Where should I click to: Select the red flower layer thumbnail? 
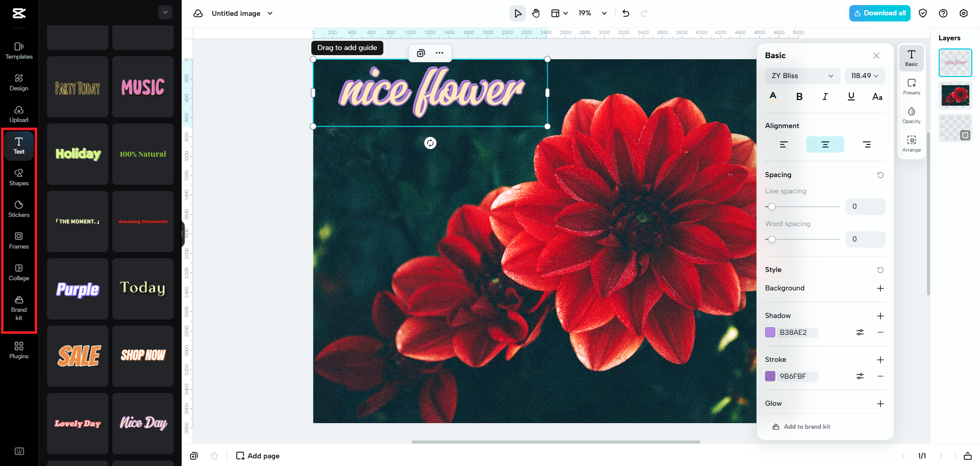tap(955, 95)
